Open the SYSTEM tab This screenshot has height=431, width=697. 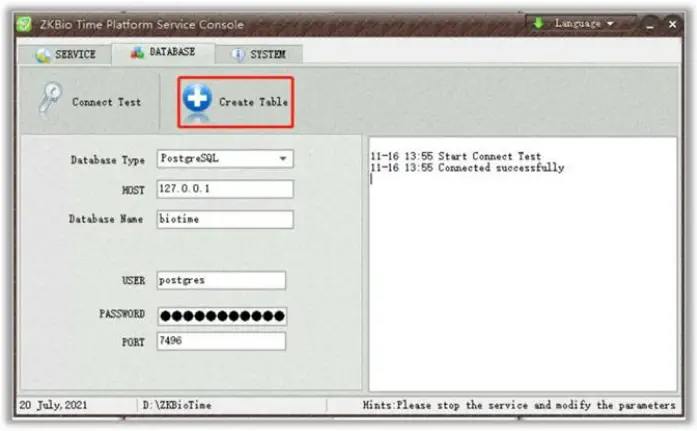click(x=259, y=55)
